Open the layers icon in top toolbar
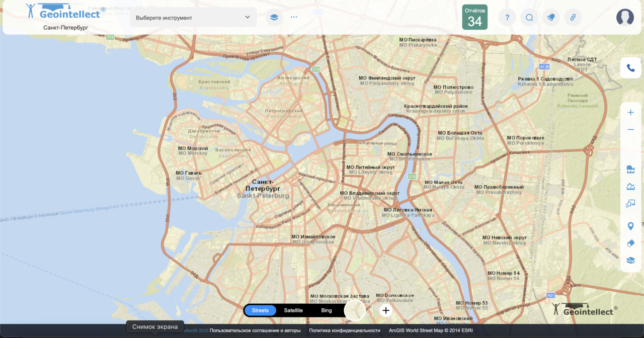 [274, 17]
